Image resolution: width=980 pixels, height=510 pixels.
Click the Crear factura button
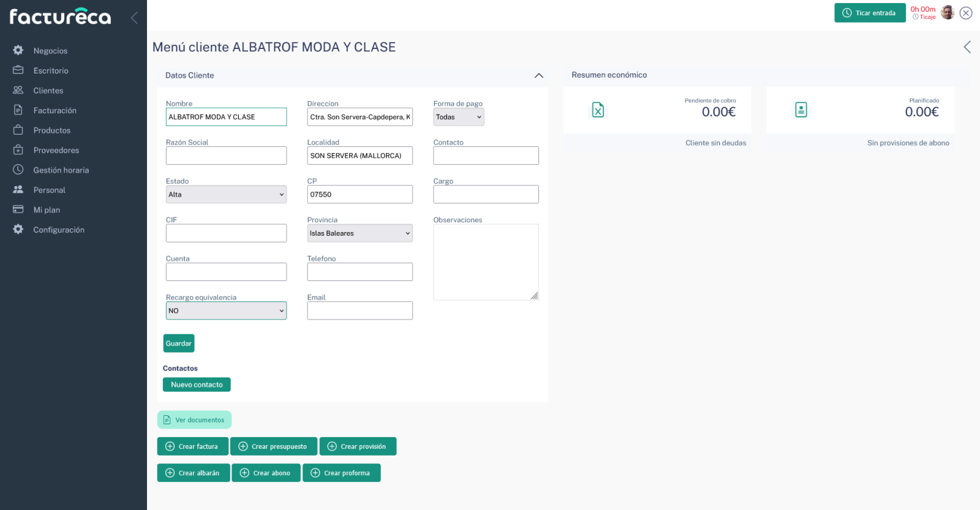click(x=192, y=446)
